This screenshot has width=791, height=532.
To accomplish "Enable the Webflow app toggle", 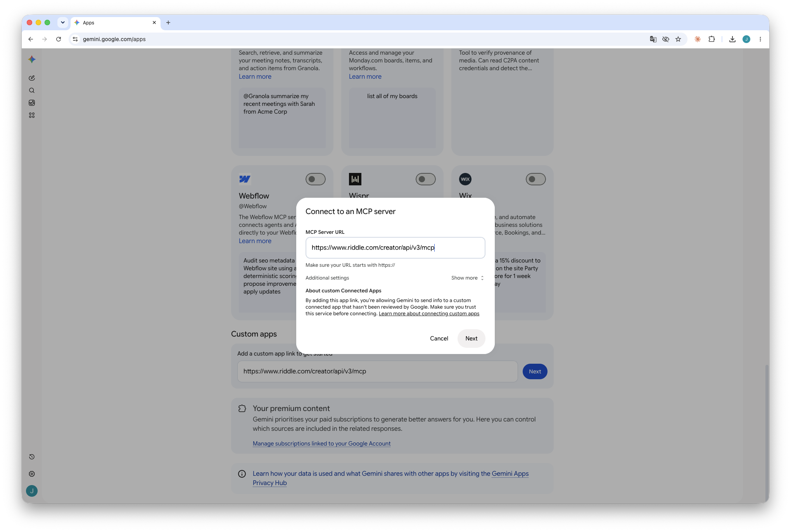I will point(316,179).
